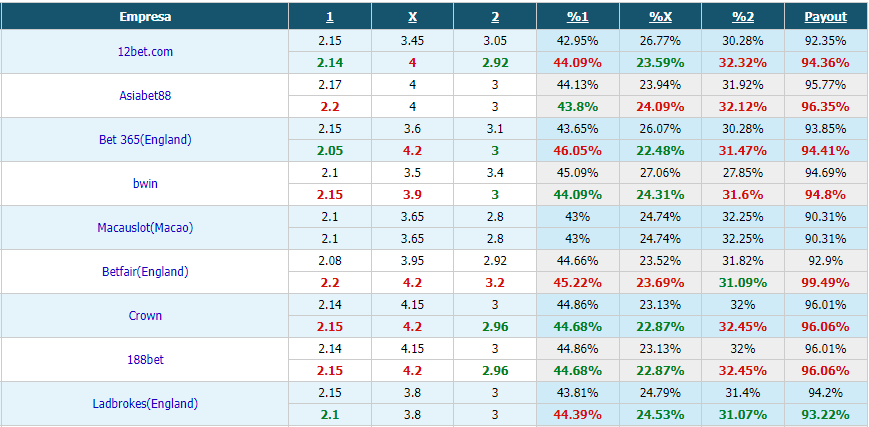This screenshot has height=427, width=869.
Task: Select the Crown bookmaker link
Action: click(x=145, y=316)
